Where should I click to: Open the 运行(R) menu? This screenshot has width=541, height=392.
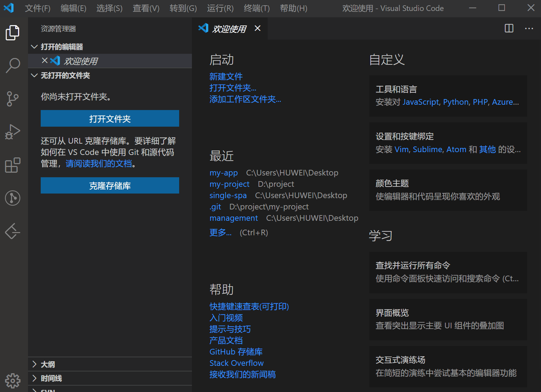(x=220, y=8)
